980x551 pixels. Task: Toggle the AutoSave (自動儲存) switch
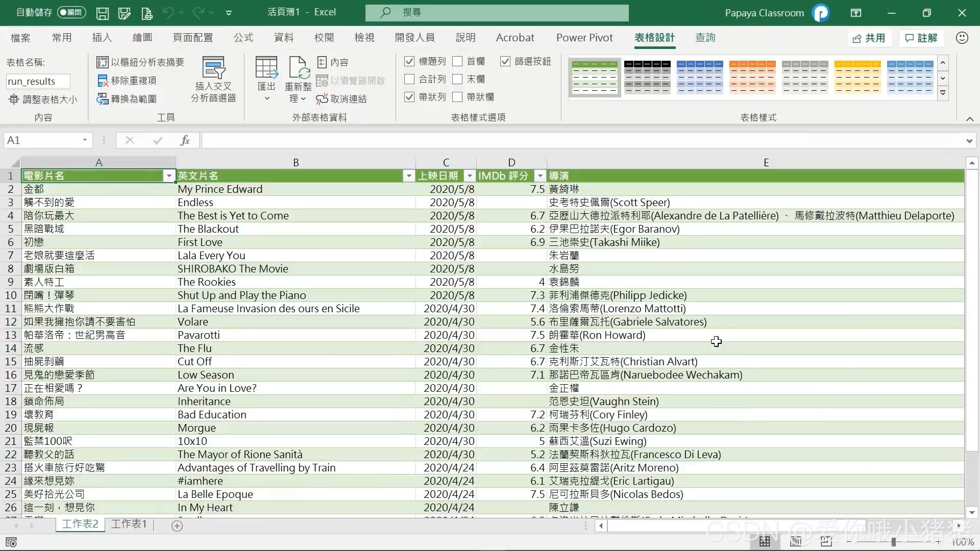click(71, 12)
